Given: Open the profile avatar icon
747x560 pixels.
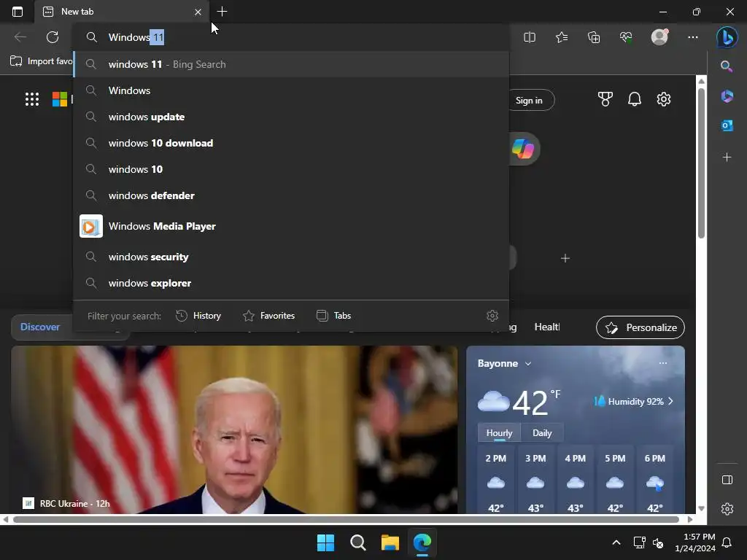Looking at the screenshot, I should point(659,36).
